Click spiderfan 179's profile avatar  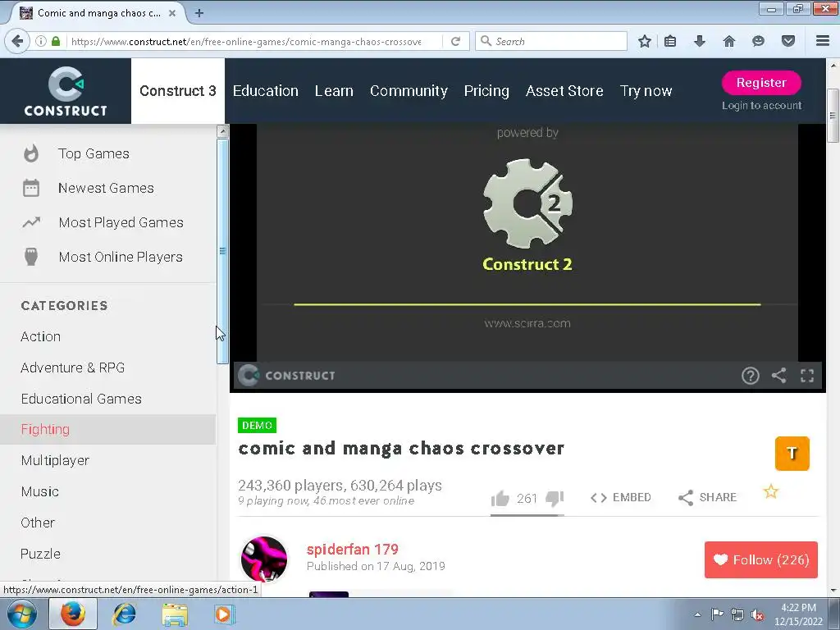point(263,559)
